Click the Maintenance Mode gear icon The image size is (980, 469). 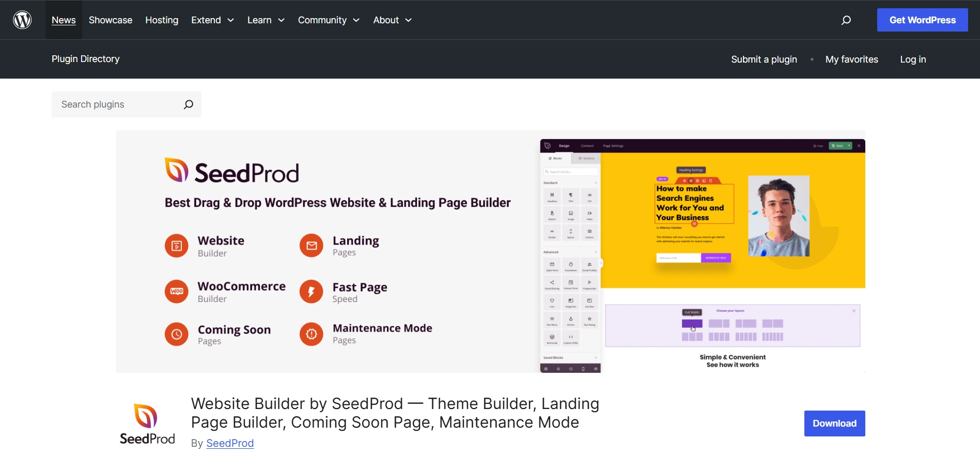click(312, 335)
